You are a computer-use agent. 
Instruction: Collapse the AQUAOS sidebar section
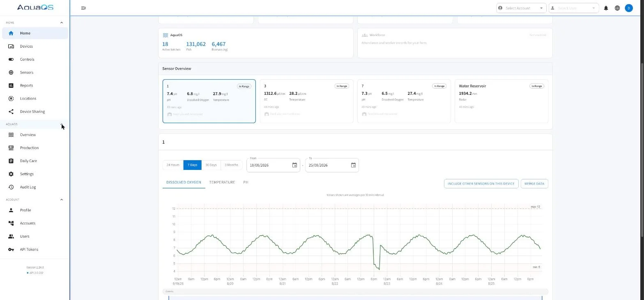point(62,124)
